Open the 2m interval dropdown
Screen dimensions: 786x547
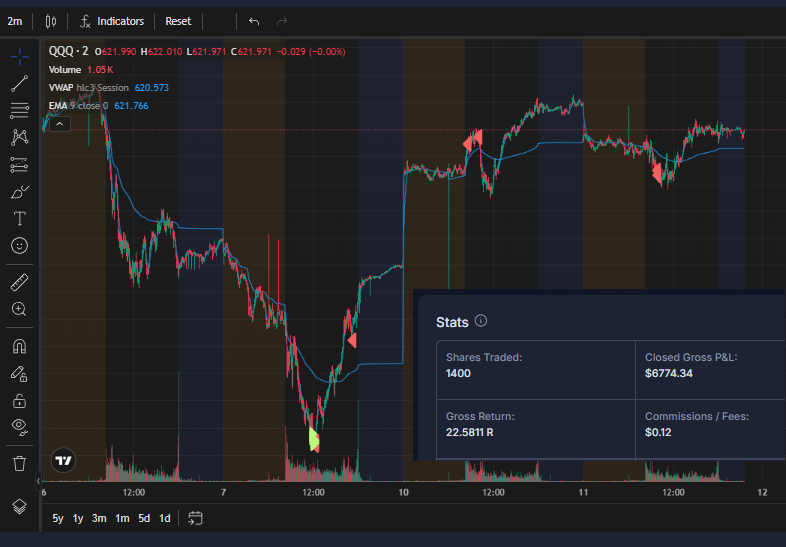click(15, 22)
